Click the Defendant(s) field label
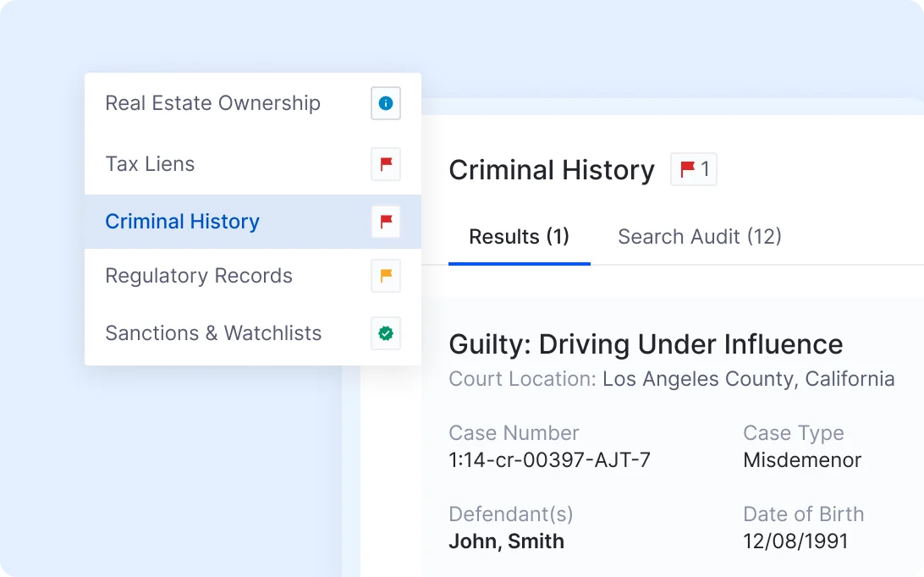This screenshot has width=924, height=577. 511,514
